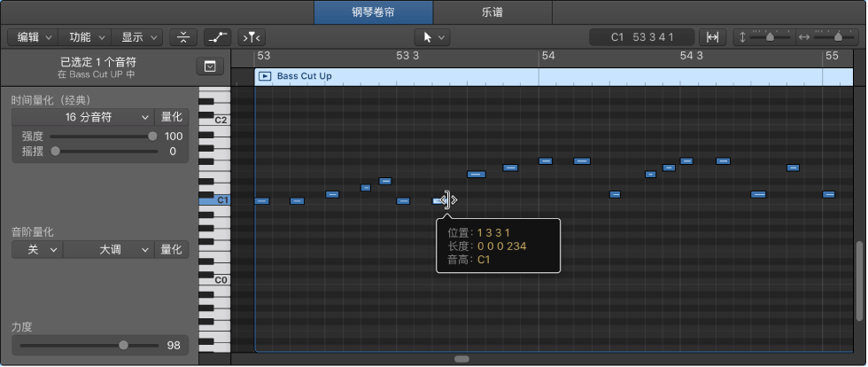
Task: Open the inspector options popup icon
Action: [x=210, y=66]
